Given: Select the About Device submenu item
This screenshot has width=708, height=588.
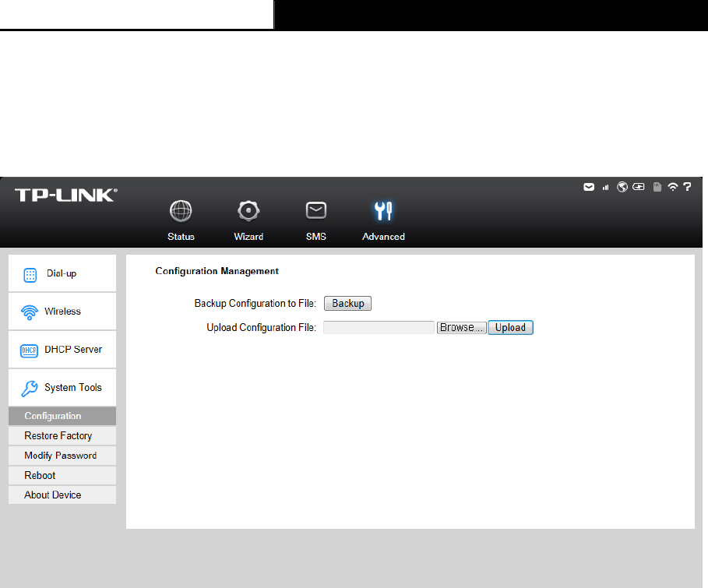Looking at the screenshot, I should pos(62,495).
